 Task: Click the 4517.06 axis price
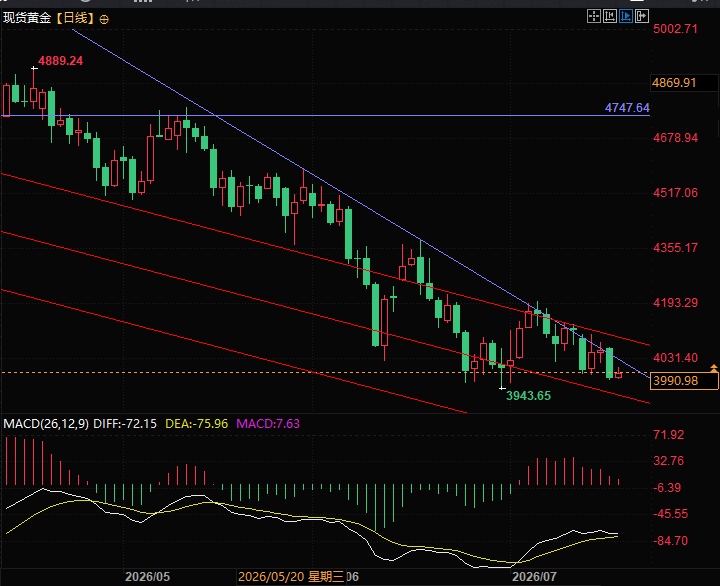coord(675,193)
